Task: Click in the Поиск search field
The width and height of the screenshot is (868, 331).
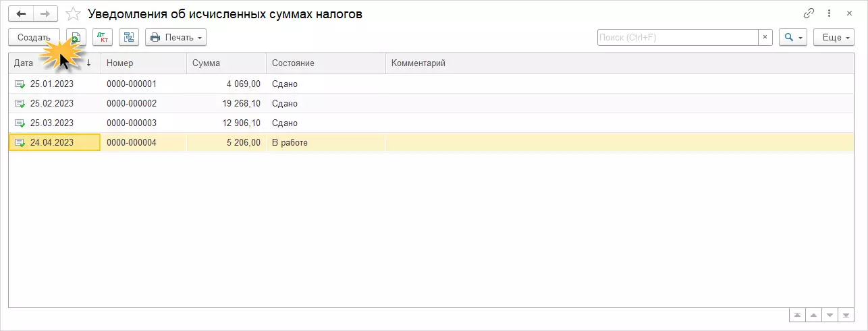Action: [677, 38]
